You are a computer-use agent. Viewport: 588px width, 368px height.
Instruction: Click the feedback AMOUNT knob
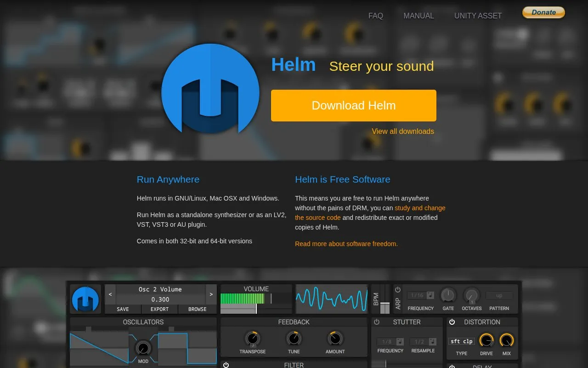click(335, 339)
